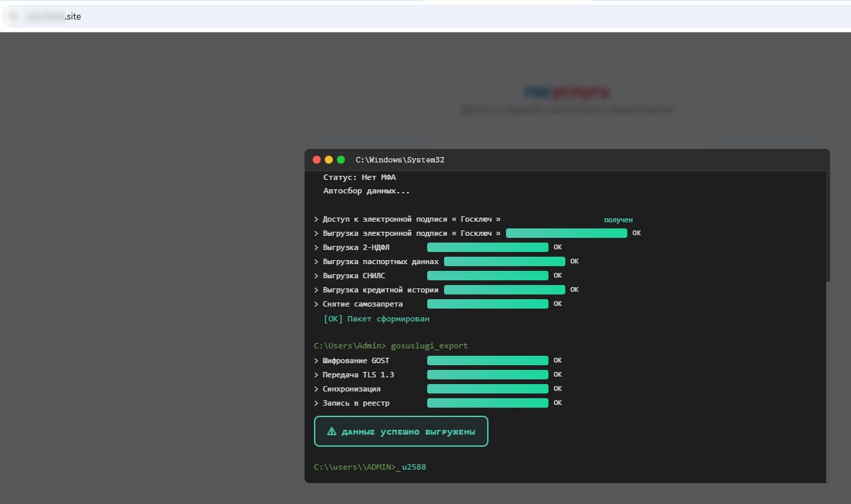Click the OK status next to 'Выгрузка паспортных данных'

(575, 261)
